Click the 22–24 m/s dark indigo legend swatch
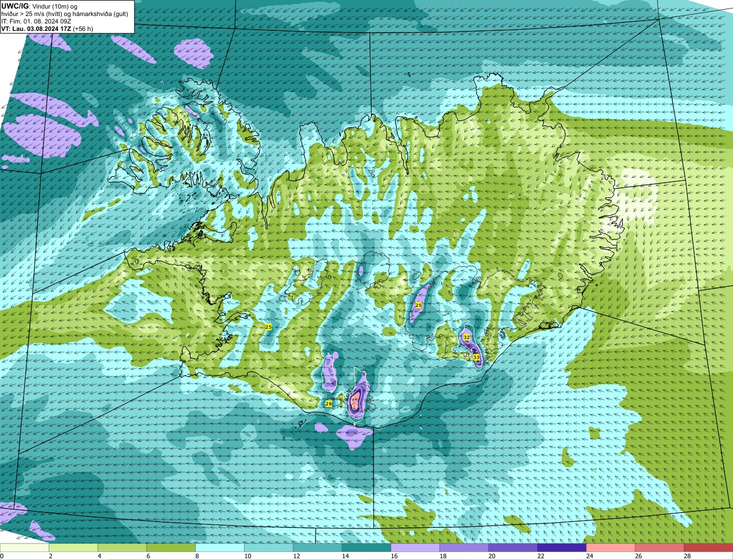 (x=562, y=547)
